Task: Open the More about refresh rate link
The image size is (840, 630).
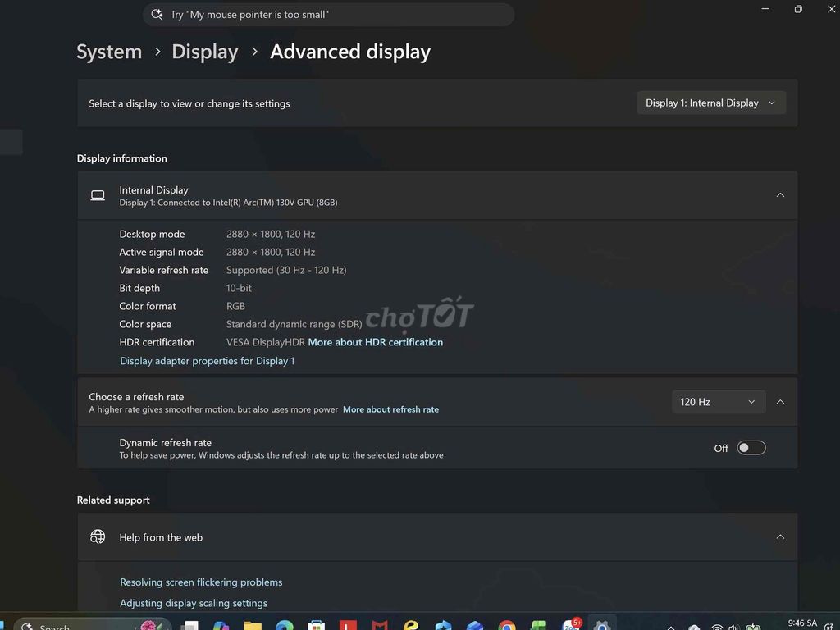Action: (390, 409)
